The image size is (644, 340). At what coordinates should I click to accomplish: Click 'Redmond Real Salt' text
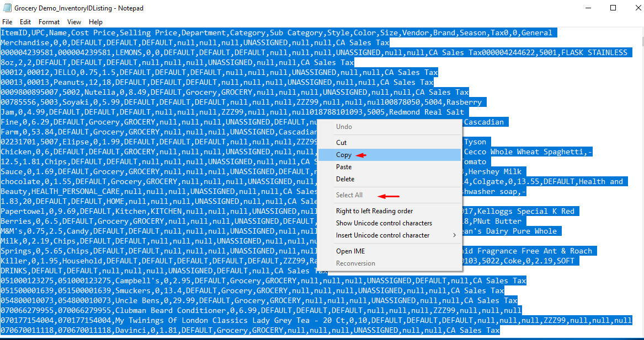[x=427, y=112]
